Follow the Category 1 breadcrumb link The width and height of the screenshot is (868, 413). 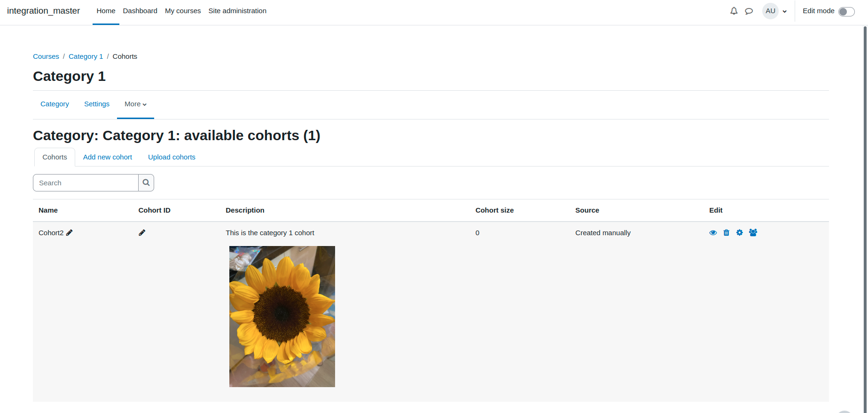coord(86,56)
